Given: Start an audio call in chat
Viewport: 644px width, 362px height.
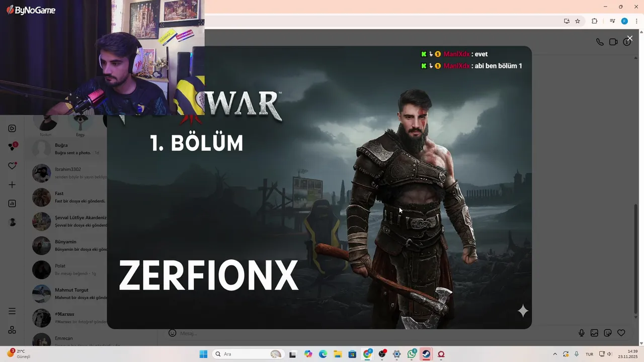Looking at the screenshot, I should tap(600, 42).
